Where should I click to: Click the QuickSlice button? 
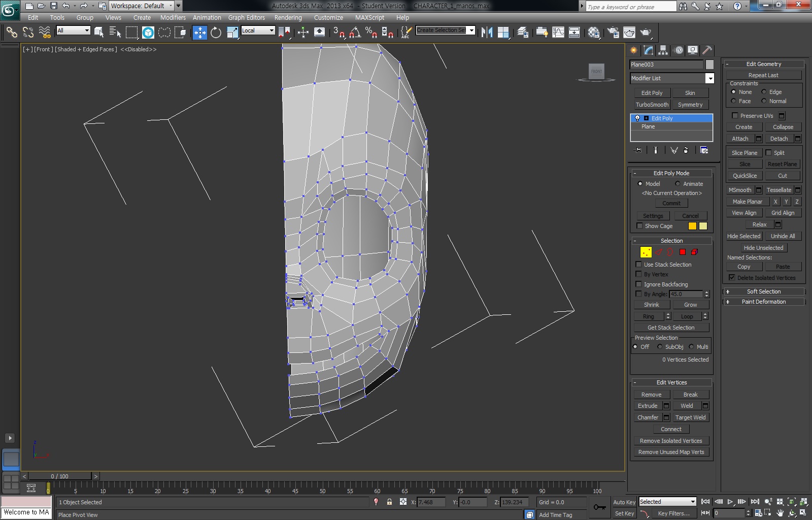pos(745,176)
